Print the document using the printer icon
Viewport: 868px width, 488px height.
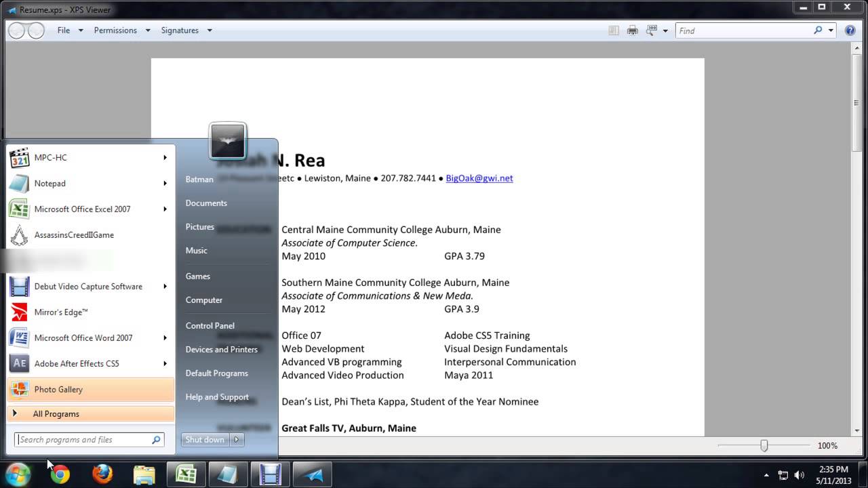coord(633,30)
